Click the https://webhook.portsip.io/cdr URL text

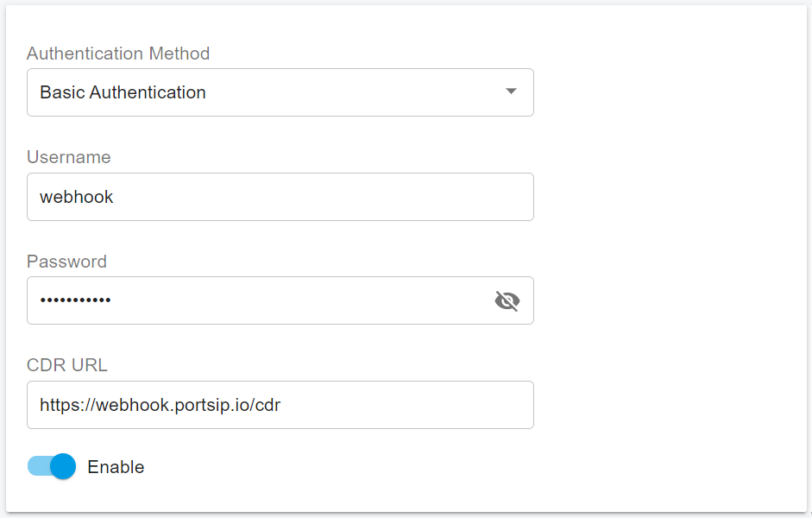(161, 405)
